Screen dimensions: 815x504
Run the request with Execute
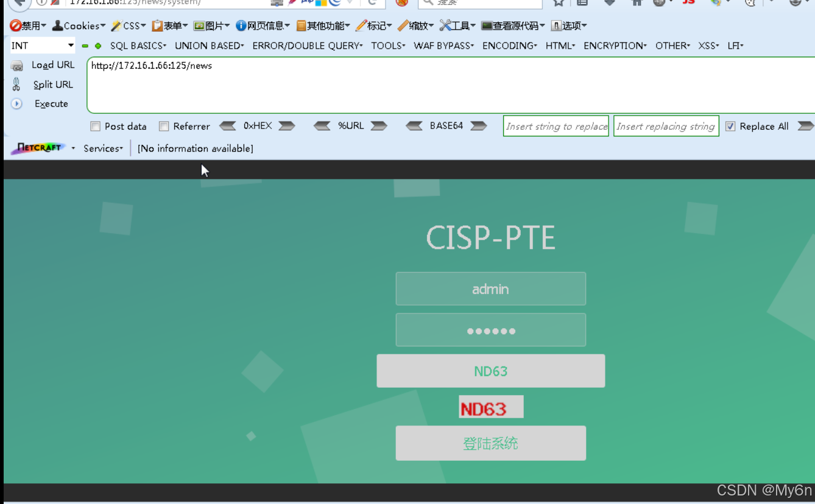pos(40,104)
